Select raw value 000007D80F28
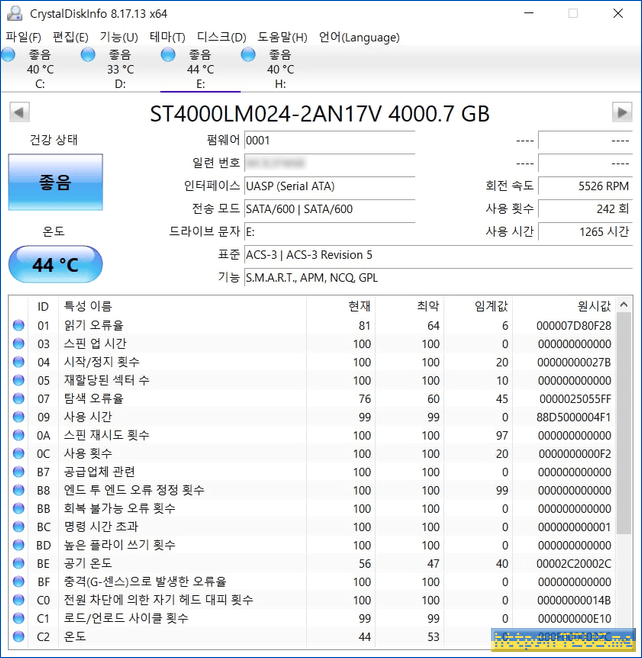The width and height of the screenshot is (642, 658). pos(574,326)
